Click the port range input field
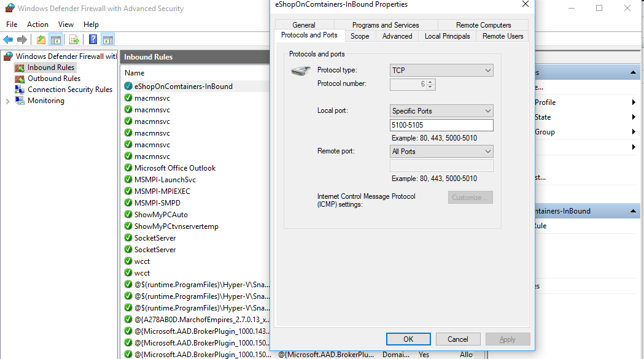The width and height of the screenshot is (644, 359). point(441,125)
